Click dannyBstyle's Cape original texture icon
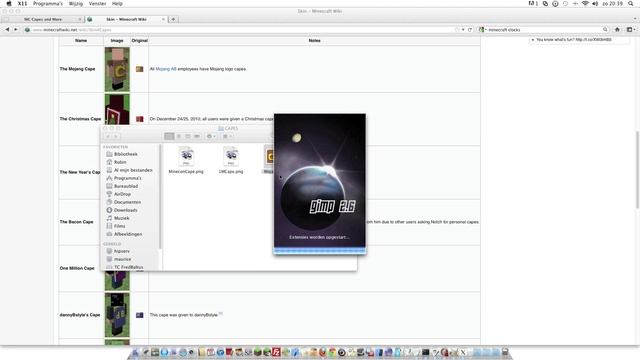Image resolution: width=640 pixels, height=360 pixels. [x=140, y=315]
